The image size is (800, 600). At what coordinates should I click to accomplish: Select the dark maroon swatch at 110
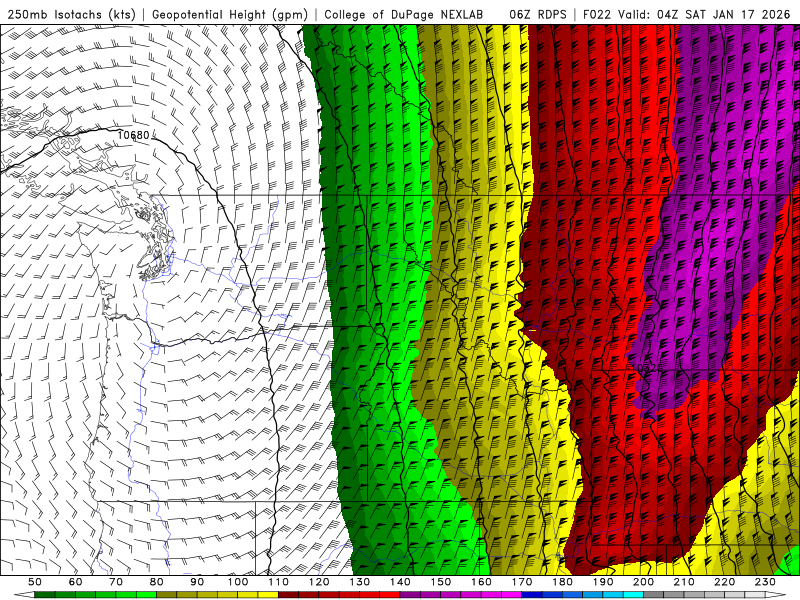pyautogui.click(x=288, y=594)
